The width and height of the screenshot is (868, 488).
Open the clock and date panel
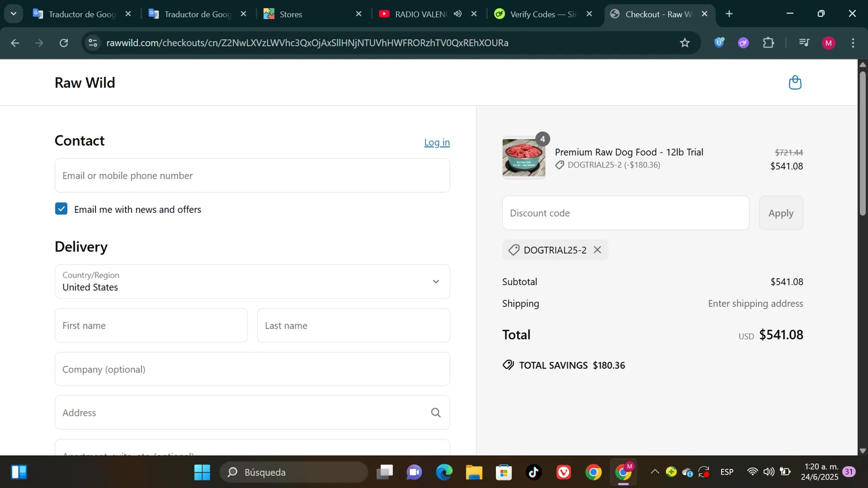click(820, 472)
